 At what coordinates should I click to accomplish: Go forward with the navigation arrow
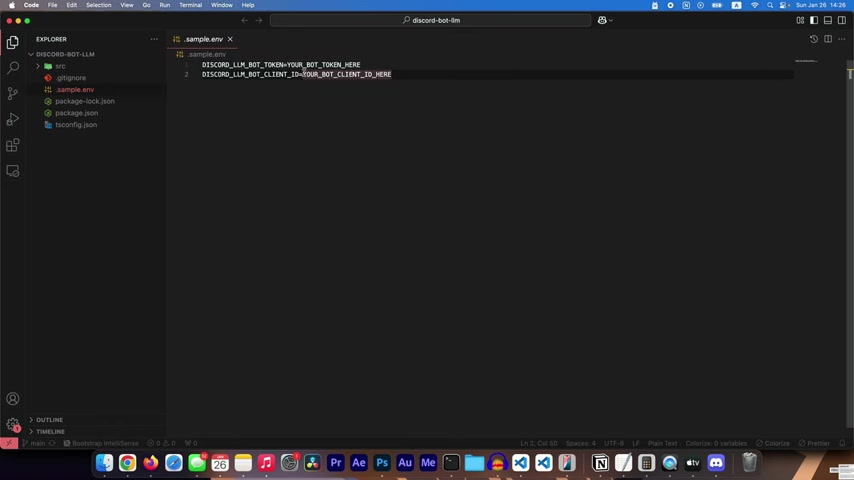tap(259, 20)
